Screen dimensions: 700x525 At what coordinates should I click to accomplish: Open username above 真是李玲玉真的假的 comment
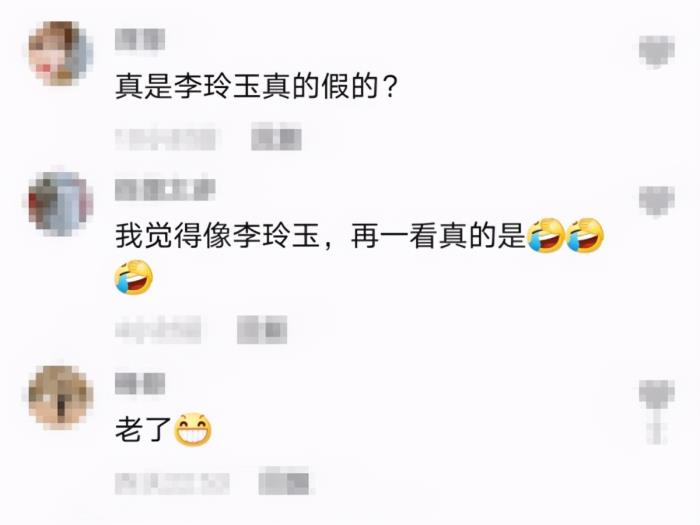coord(140,40)
